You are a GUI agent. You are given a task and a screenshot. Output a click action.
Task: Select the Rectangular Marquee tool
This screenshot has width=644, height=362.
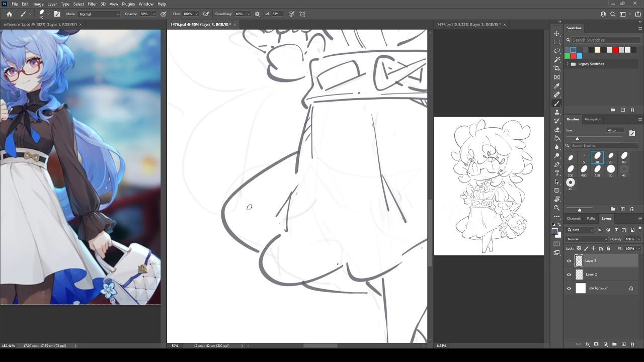[x=556, y=42]
